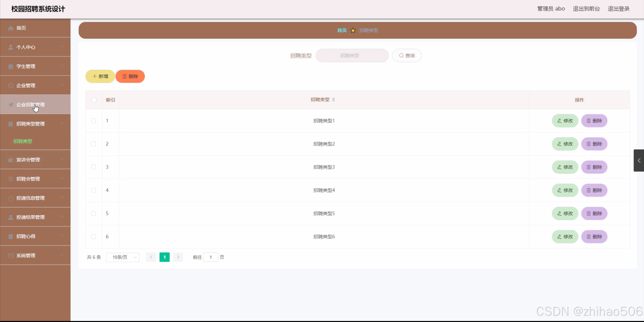Click the yellow 新增 button
Screen dimensions: 644x322
tap(100, 76)
